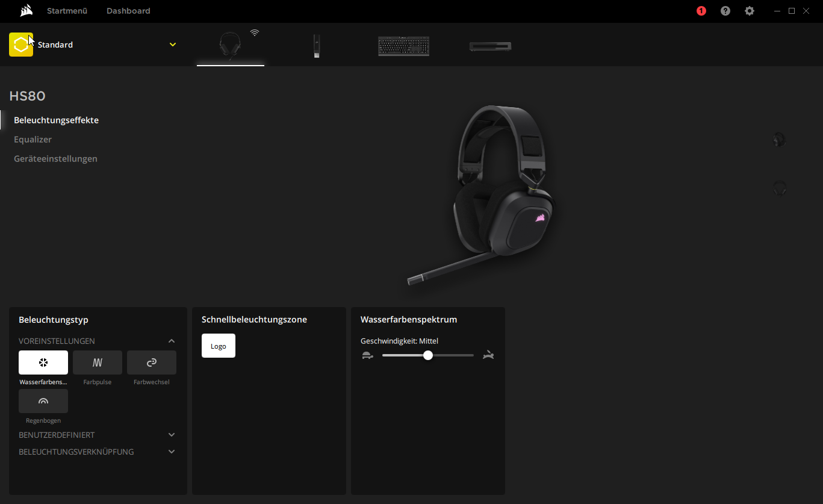
Task: Go to the Dashboard menu
Action: click(128, 11)
